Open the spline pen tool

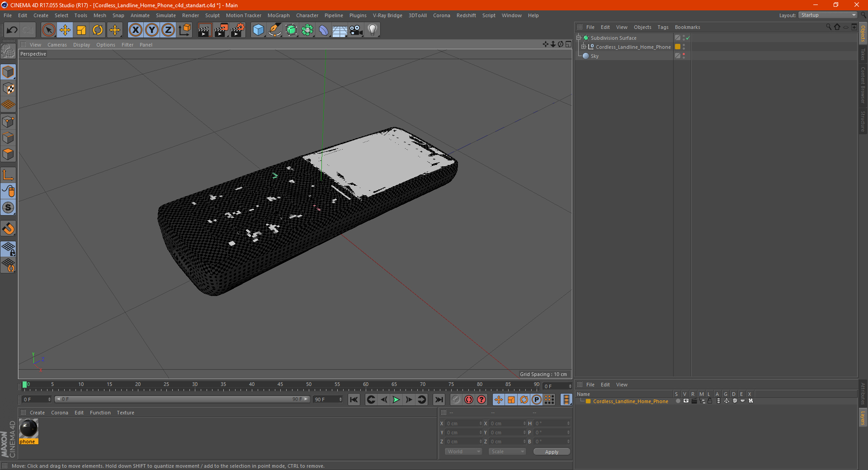pos(275,30)
